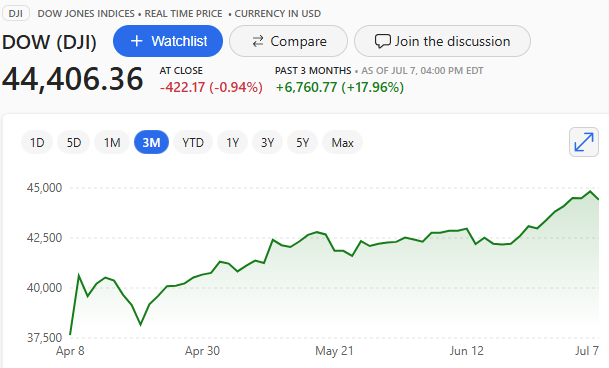Click the compare arrows icon
This screenshot has height=368, width=609.
point(258,41)
